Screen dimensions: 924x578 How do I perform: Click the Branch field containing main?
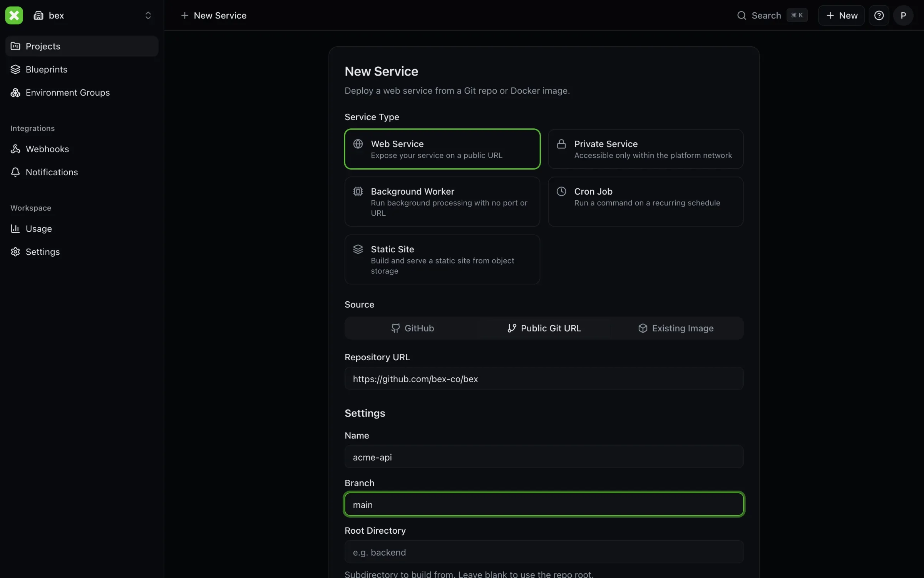point(544,504)
